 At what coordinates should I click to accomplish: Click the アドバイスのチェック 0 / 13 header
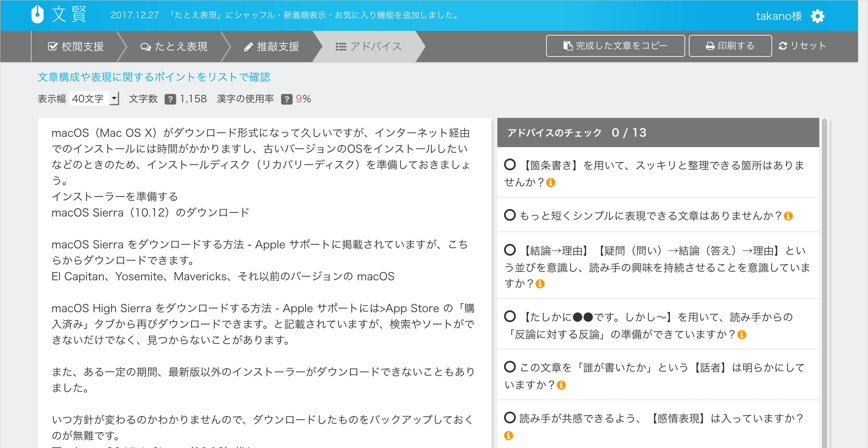point(658,133)
